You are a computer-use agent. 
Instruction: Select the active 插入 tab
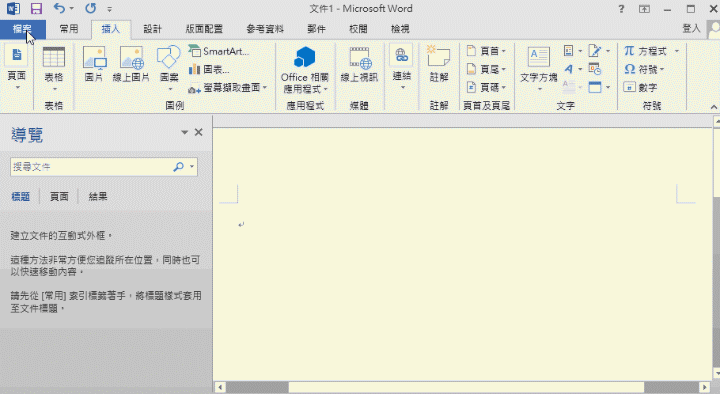click(x=111, y=29)
